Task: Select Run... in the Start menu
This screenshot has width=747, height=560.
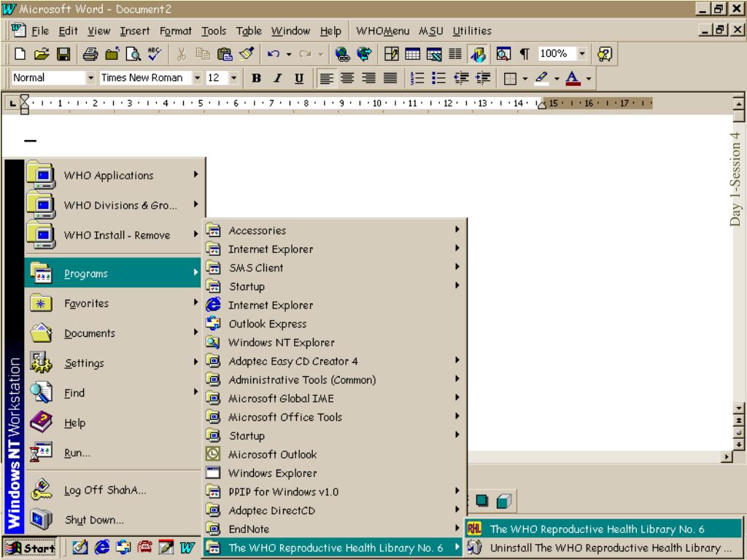Action: 113,452
